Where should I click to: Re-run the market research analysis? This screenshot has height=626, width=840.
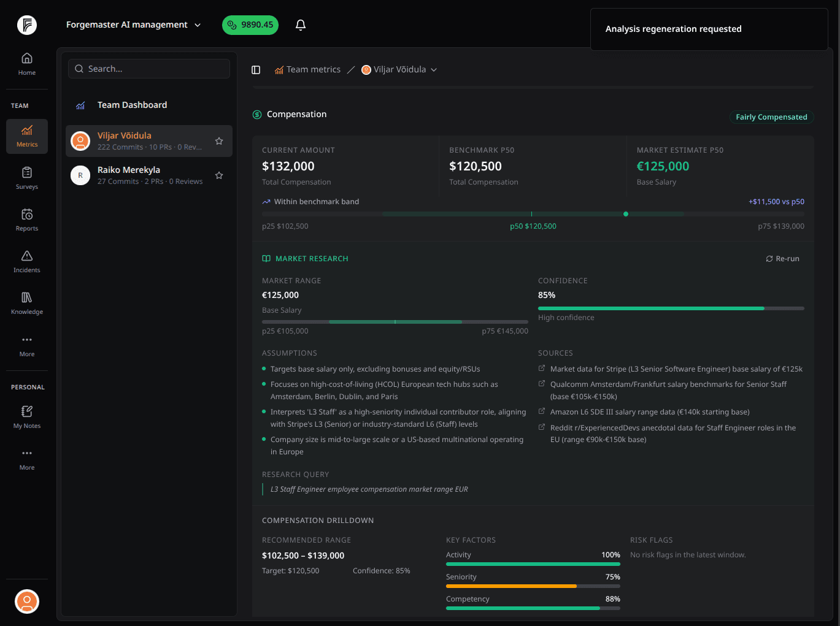click(782, 258)
